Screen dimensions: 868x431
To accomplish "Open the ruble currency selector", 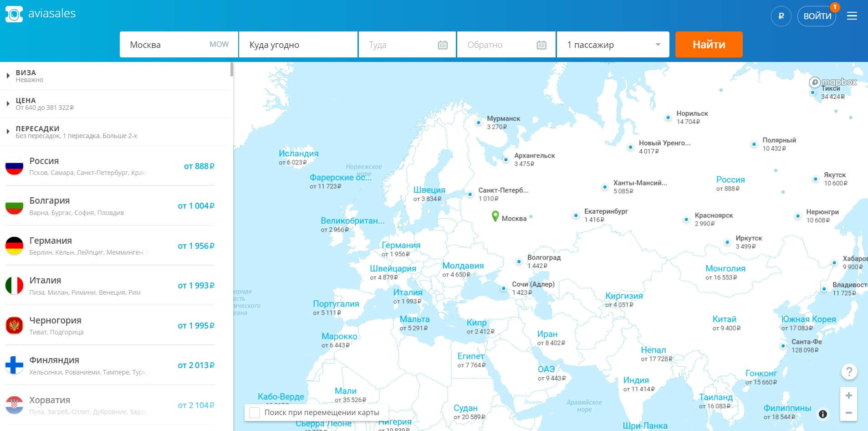I will click(x=781, y=16).
